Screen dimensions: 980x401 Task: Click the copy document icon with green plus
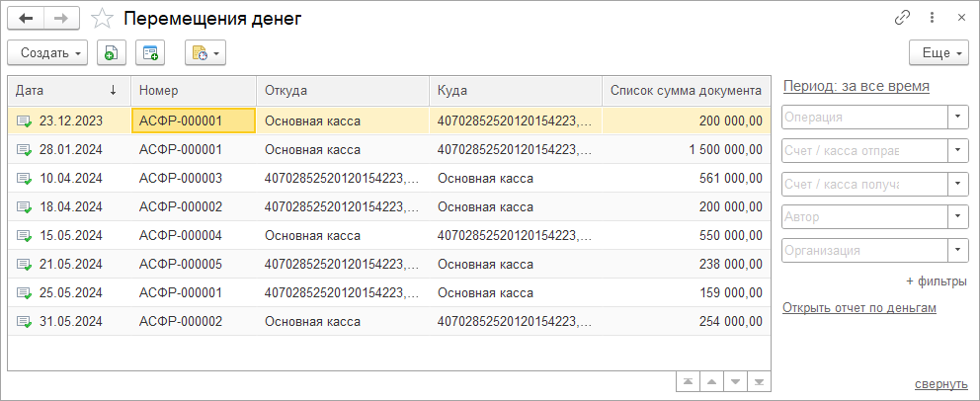pyautogui.click(x=111, y=52)
